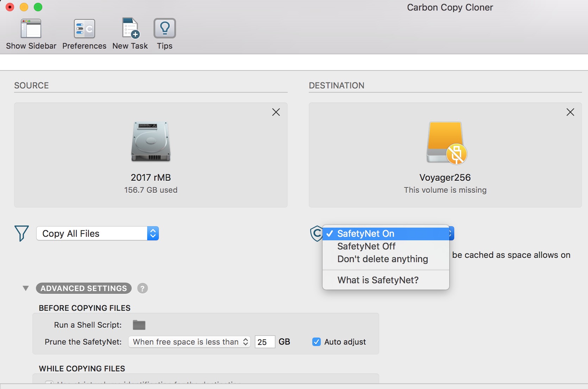The height and width of the screenshot is (389, 588).
Task: Click the 156.7 GB used text
Action: pos(151,190)
